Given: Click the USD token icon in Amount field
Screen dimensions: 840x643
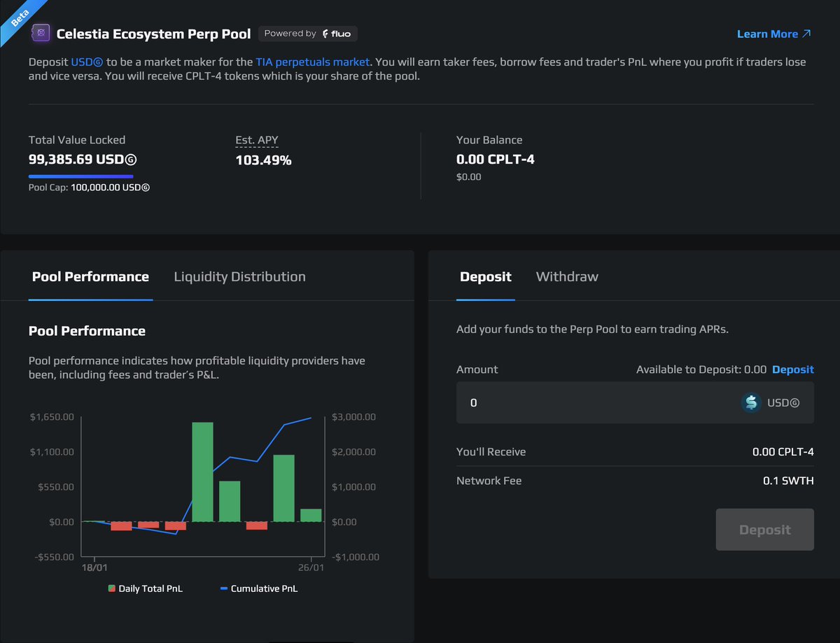Looking at the screenshot, I should (x=751, y=402).
